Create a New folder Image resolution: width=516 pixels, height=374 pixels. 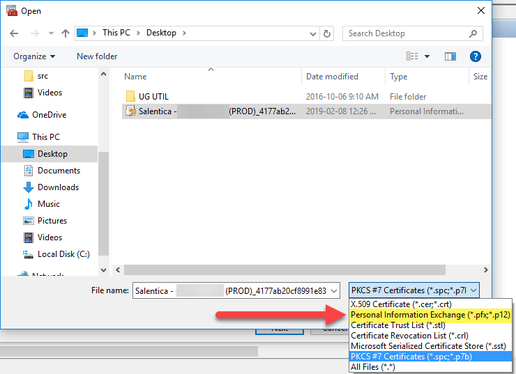point(97,56)
